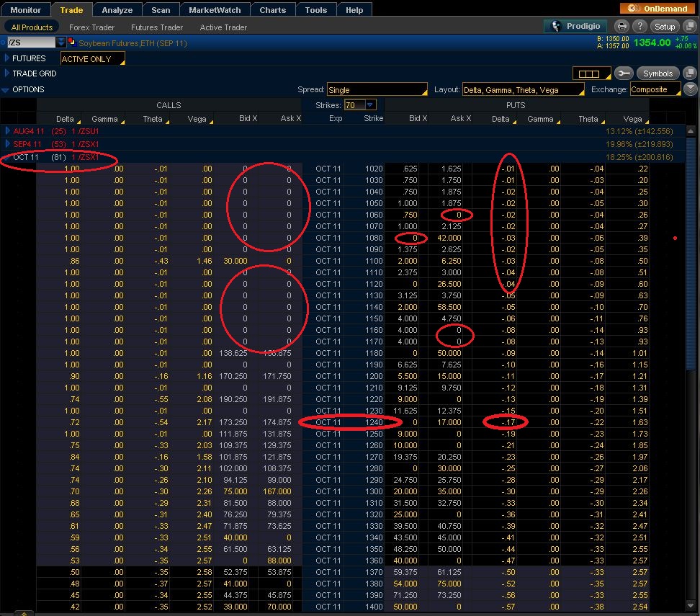Collapse the OCT 11 expiration row
Screen dimensions: 700x616
point(6,157)
